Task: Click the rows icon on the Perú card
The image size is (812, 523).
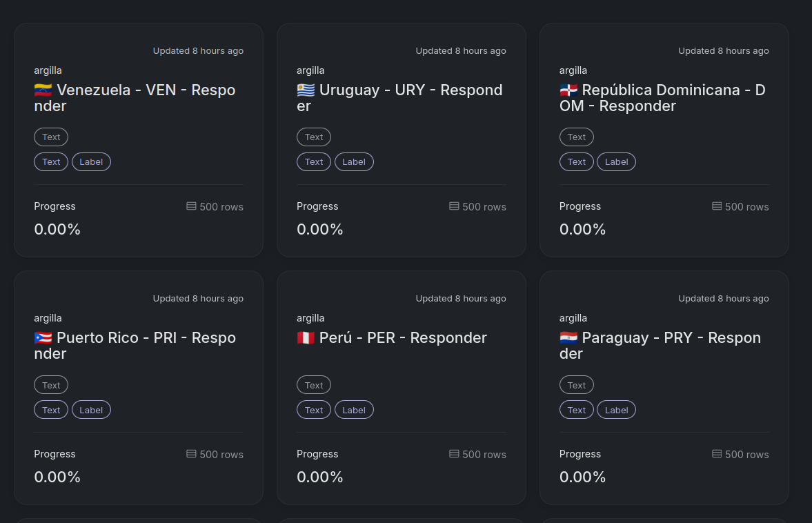Action: click(x=454, y=454)
